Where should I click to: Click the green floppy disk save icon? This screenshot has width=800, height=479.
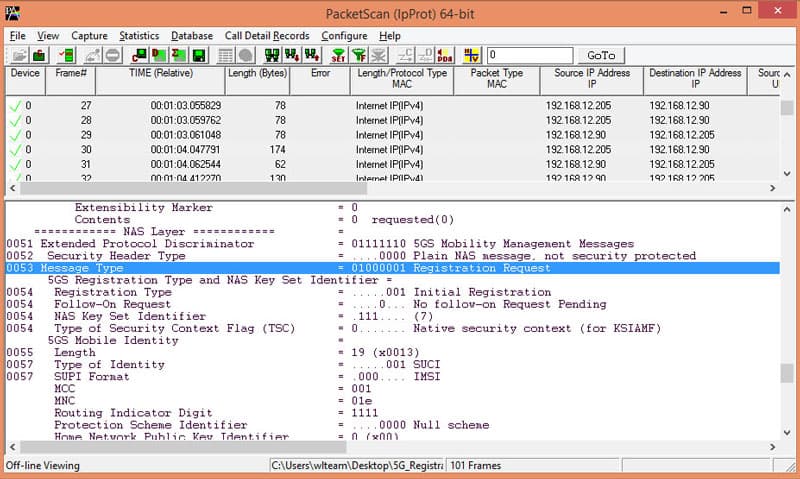[199, 55]
